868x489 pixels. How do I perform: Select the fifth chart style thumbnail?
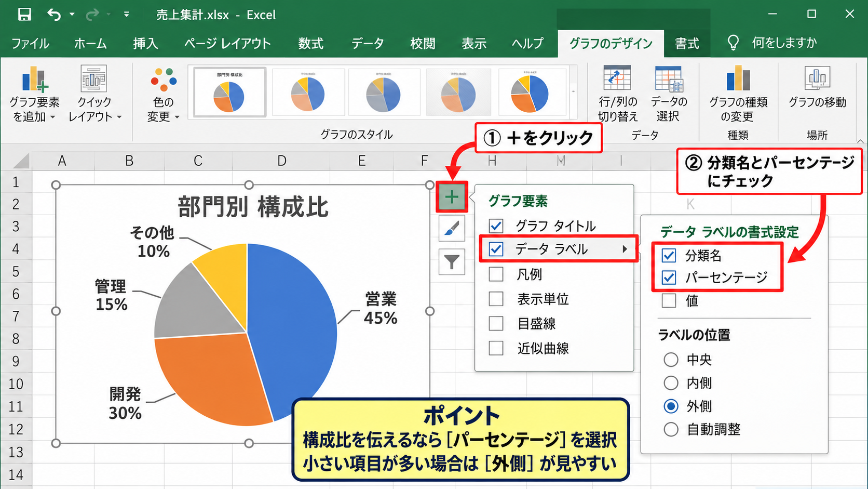pyautogui.click(x=532, y=92)
